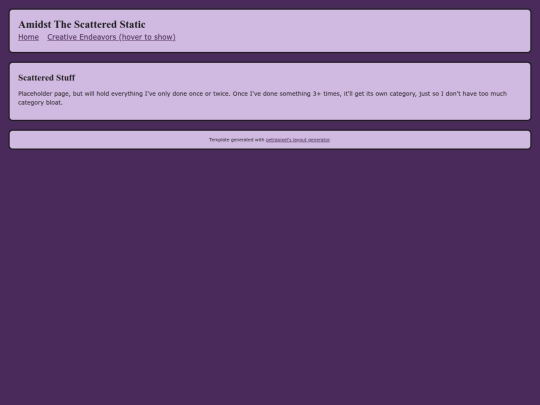Select the Scattered Stuff heading
This screenshot has height=405, width=540.
tap(46, 78)
